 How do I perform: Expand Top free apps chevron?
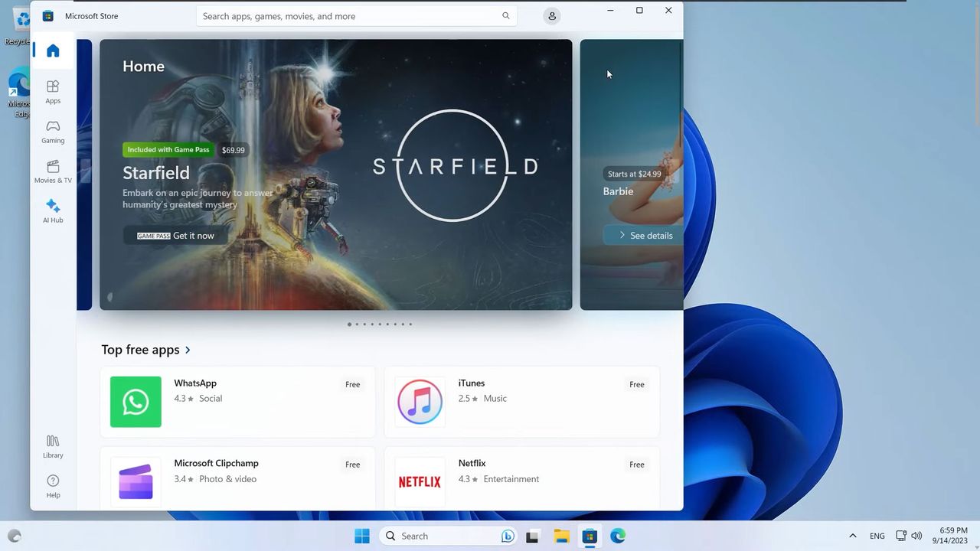188,350
